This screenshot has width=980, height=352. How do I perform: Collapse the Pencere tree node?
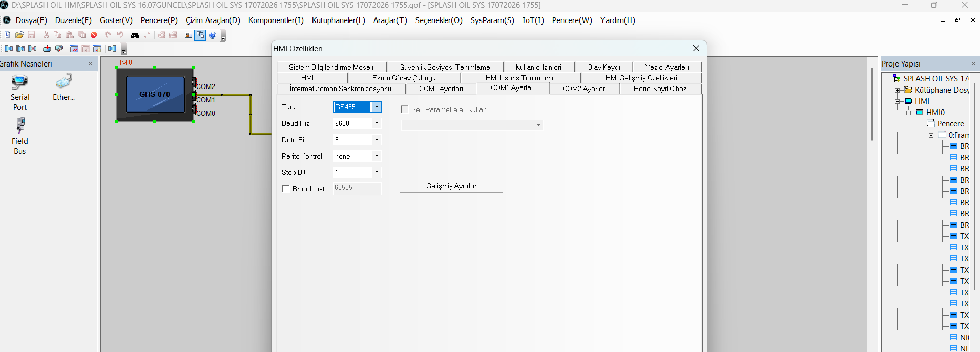[x=920, y=124]
